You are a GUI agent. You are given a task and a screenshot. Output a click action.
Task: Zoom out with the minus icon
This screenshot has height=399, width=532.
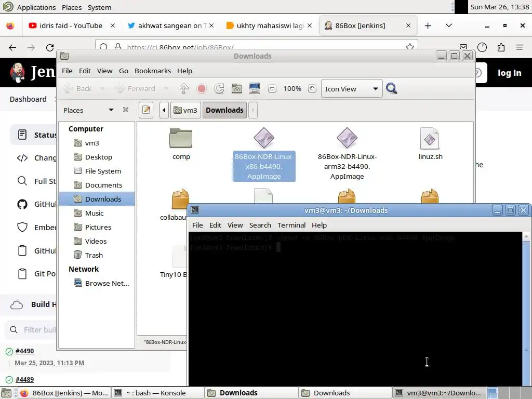[x=272, y=88]
